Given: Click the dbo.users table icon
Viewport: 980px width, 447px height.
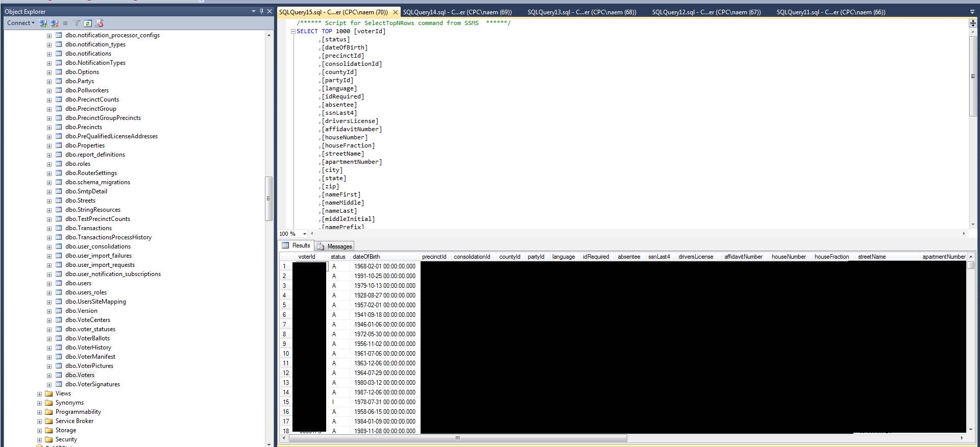Looking at the screenshot, I should coord(59,283).
